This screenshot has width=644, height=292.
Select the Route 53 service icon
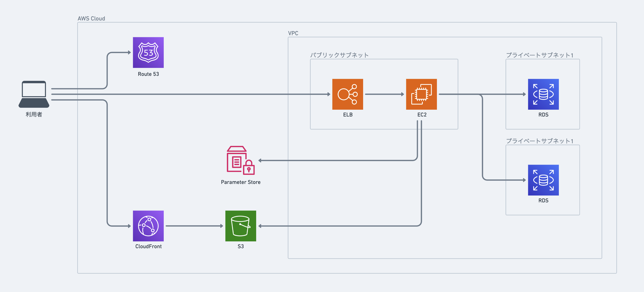[x=148, y=52]
